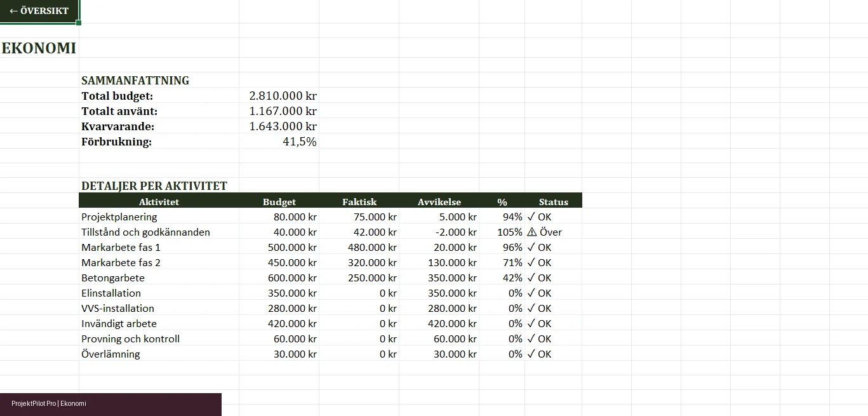The image size is (868, 416).
Task: Select the Provning och kontroll cell
Action: [130, 339]
